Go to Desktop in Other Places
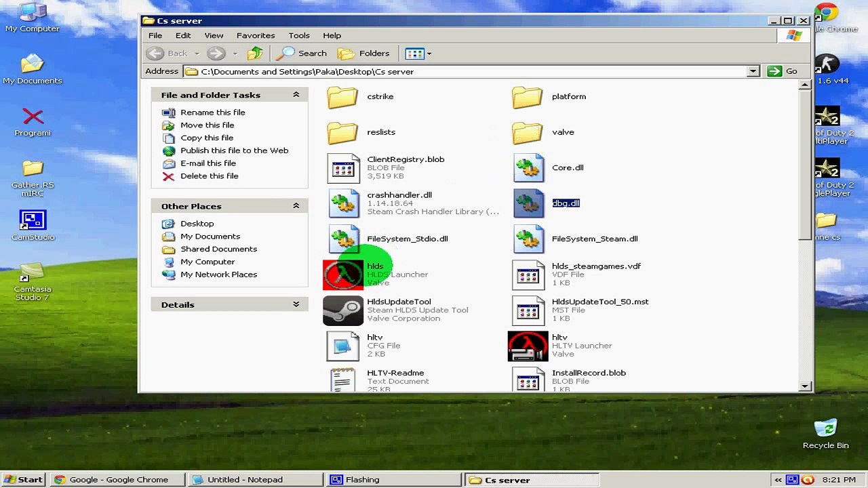868x488 pixels. pos(197,224)
